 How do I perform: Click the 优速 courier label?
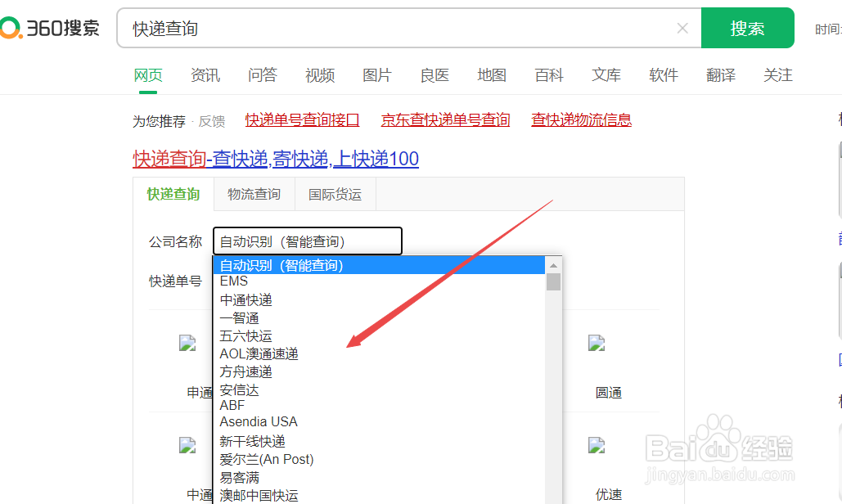tap(609, 495)
